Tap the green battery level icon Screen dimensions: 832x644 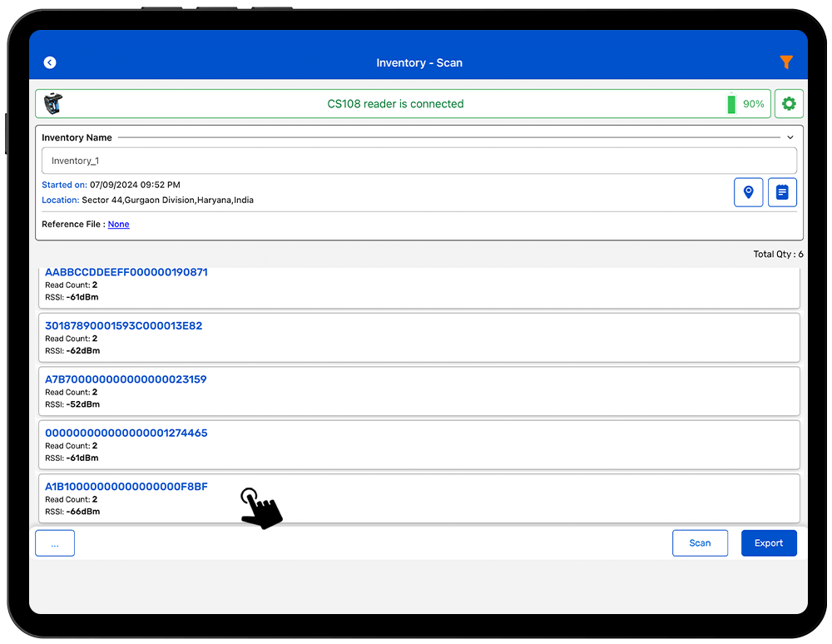731,104
